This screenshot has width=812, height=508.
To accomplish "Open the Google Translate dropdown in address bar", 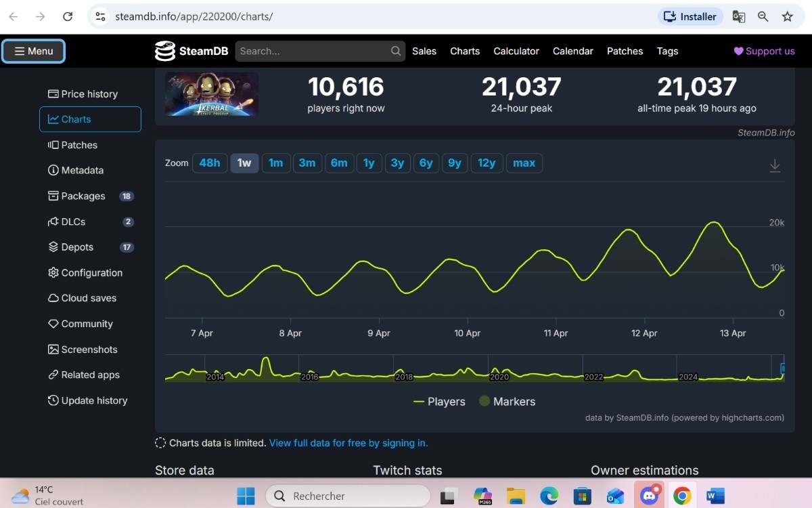I will 738,16.
